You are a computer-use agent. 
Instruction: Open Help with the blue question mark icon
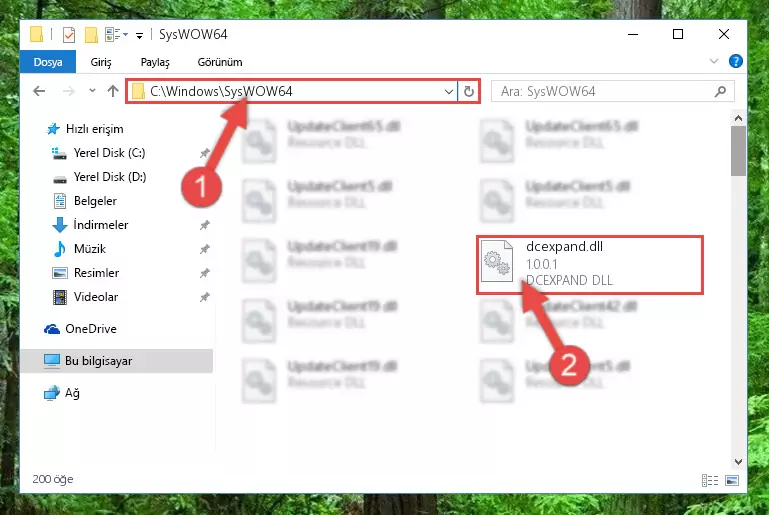tap(735, 61)
